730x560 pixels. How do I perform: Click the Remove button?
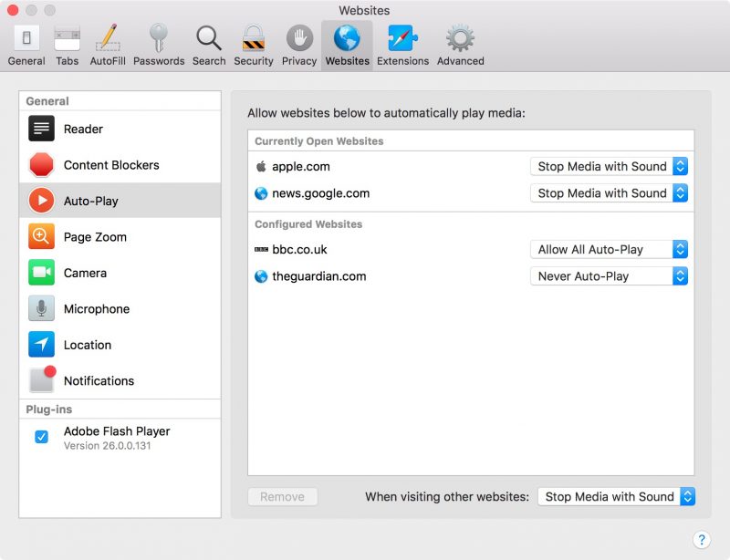click(282, 497)
